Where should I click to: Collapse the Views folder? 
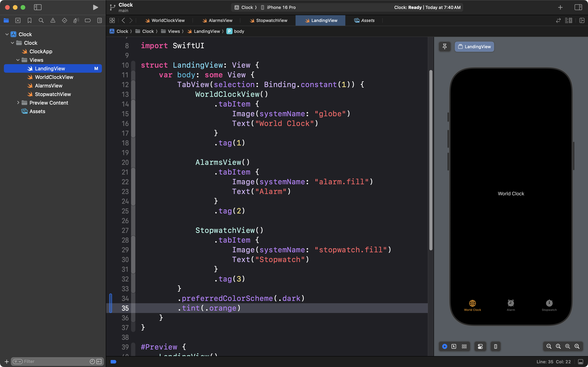coord(18,60)
